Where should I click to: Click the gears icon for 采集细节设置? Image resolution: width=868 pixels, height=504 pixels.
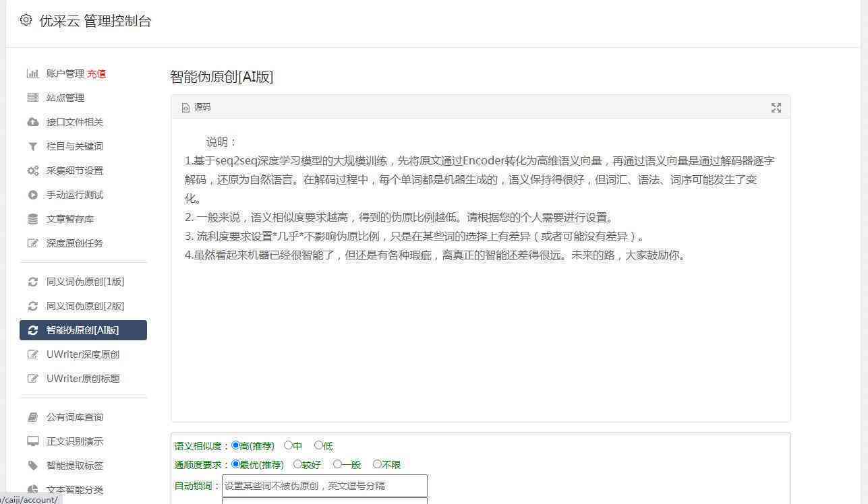(x=32, y=170)
